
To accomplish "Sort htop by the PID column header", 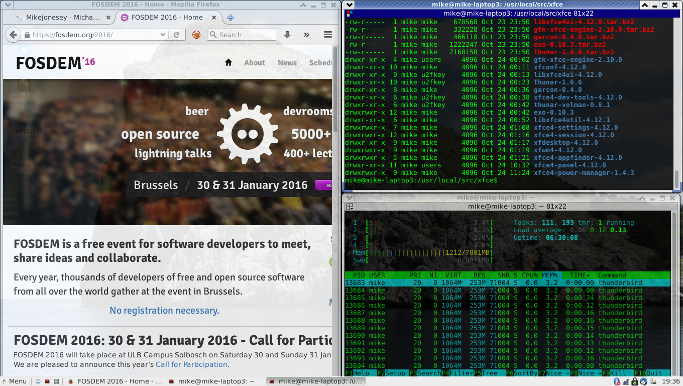I will 359,275.
